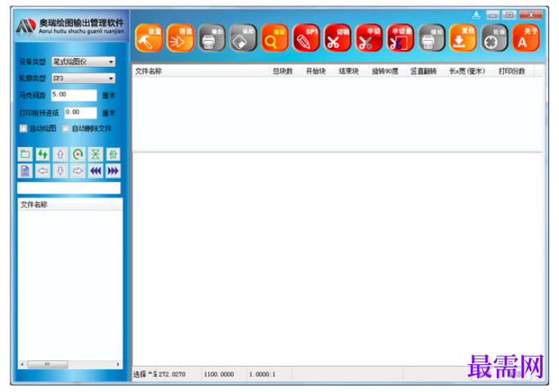
Task: Click the 缩放 zoom magnifier icon
Action: (275, 38)
